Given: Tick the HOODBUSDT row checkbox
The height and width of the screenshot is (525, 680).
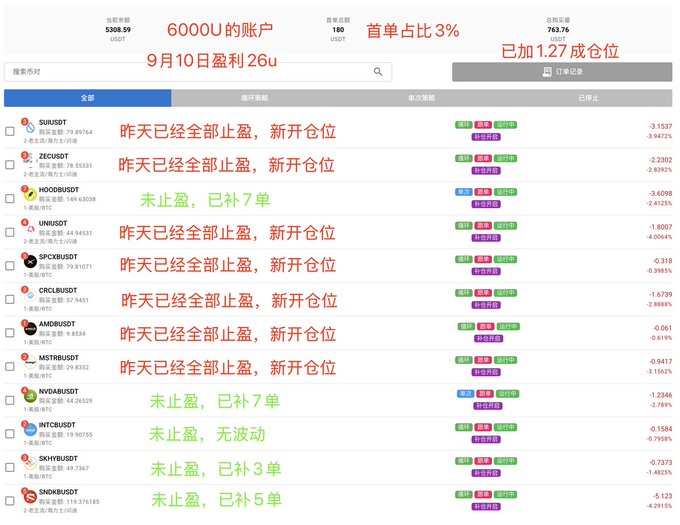Looking at the screenshot, I should click(10, 199).
